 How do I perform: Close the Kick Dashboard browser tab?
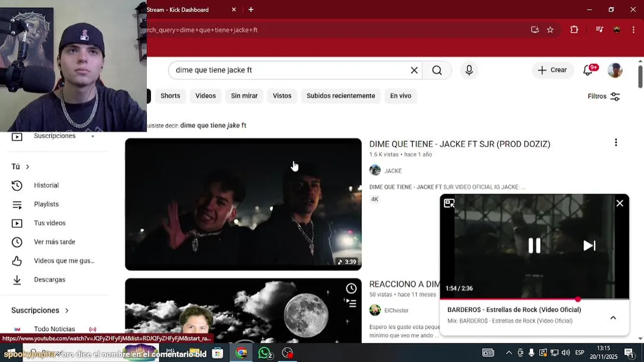(233, 10)
